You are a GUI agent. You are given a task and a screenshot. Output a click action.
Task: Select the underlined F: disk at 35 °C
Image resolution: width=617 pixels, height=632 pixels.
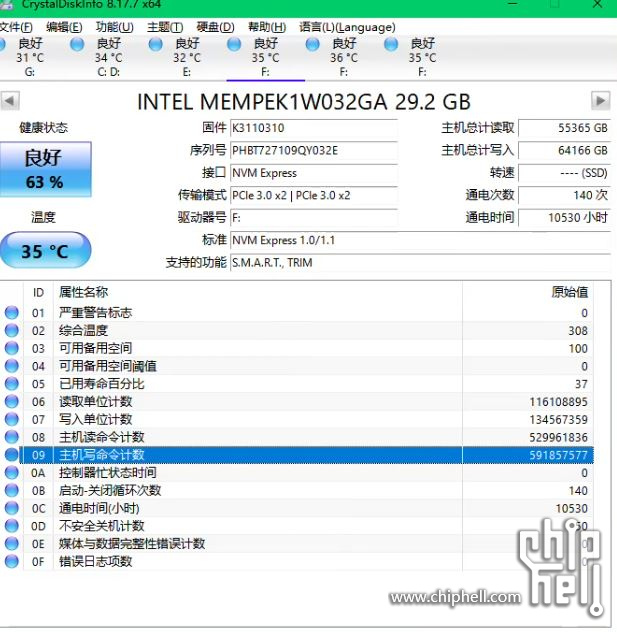265,57
